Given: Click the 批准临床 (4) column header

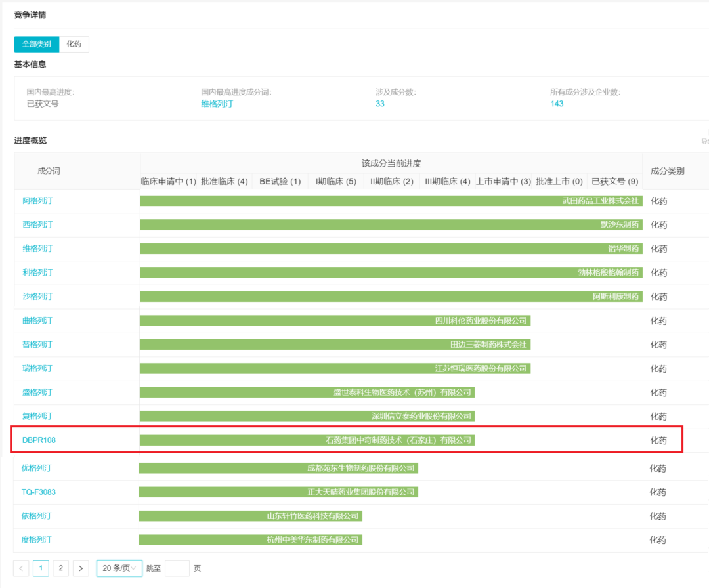Looking at the screenshot, I should (x=225, y=182).
